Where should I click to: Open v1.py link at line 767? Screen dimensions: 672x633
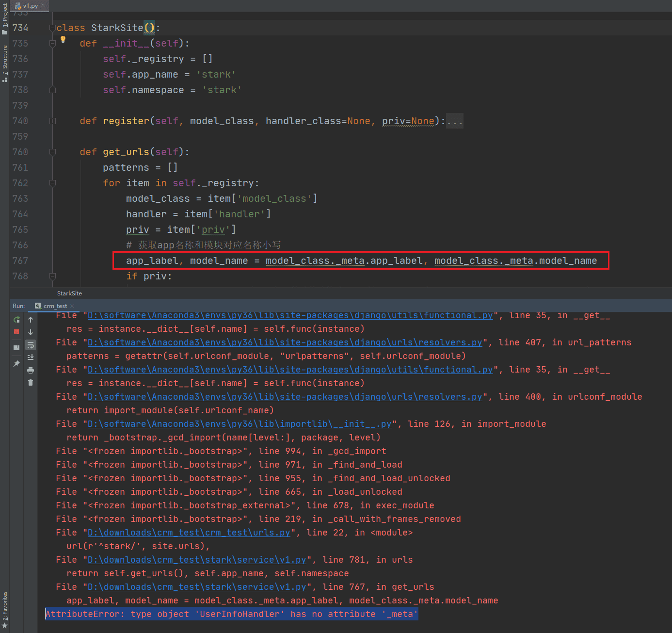click(x=197, y=587)
